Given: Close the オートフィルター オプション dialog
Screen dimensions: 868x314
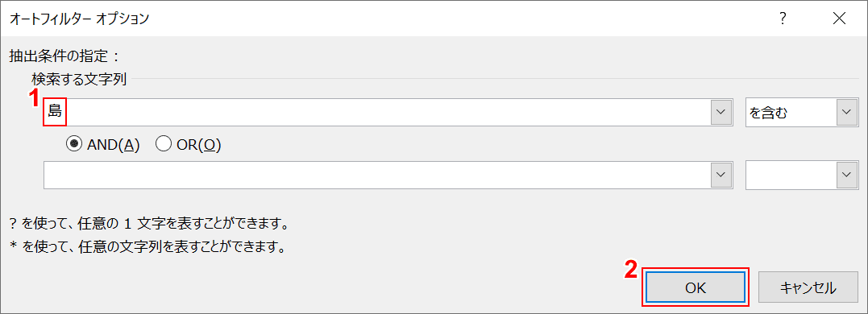Looking at the screenshot, I should pos(839,19).
